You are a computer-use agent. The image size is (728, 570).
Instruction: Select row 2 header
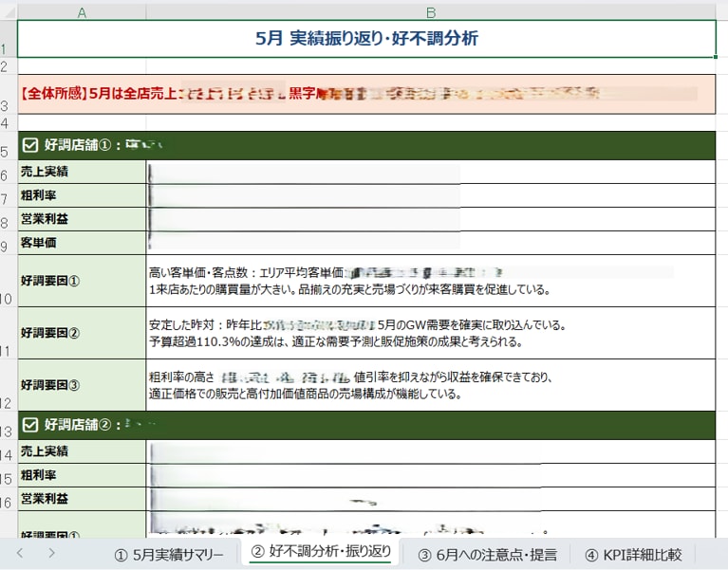click(9, 65)
